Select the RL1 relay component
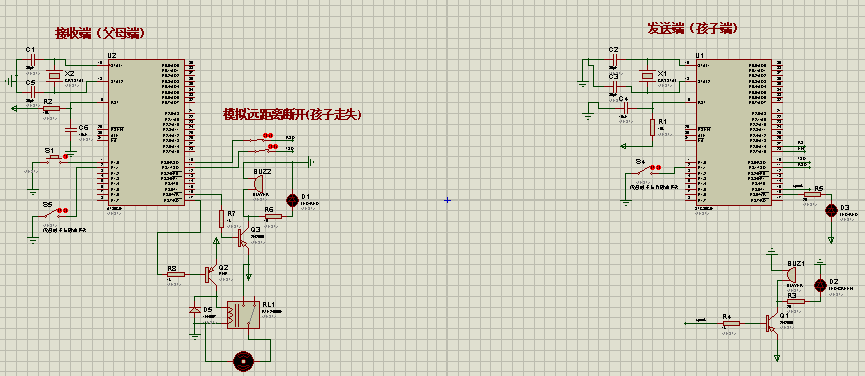The height and width of the screenshot is (376, 865). [243, 315]
